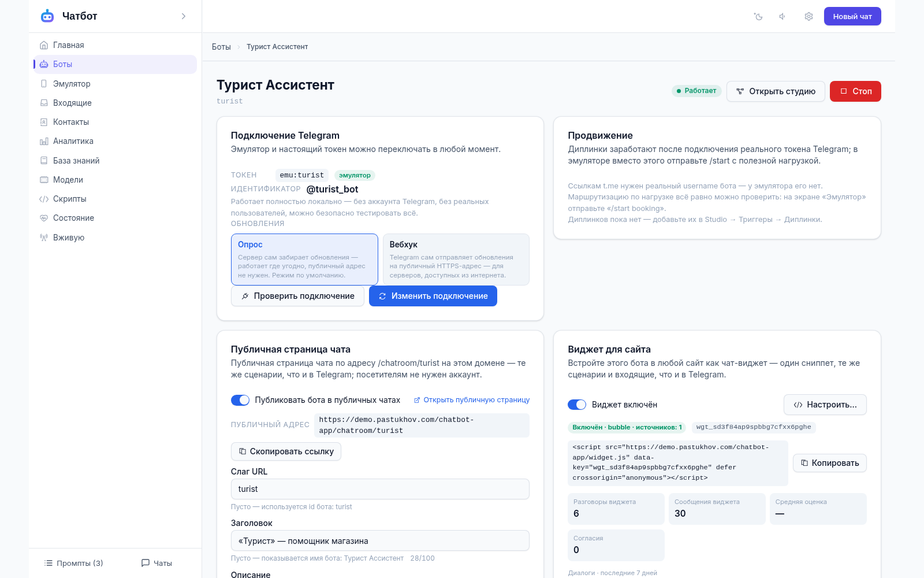Image resolution: width=924 pixels, height=578 pixels.
Task: Copy widget snippet with Копировать button
Action: pyautogui.click(x=830, y=463)
